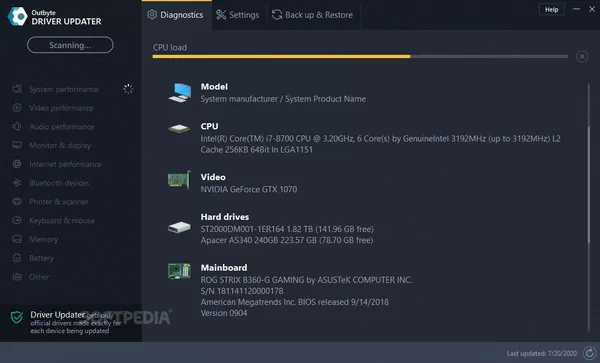Click the S/N 181141120000178 line
Screen dimensions: 600x363
(242, 291)
